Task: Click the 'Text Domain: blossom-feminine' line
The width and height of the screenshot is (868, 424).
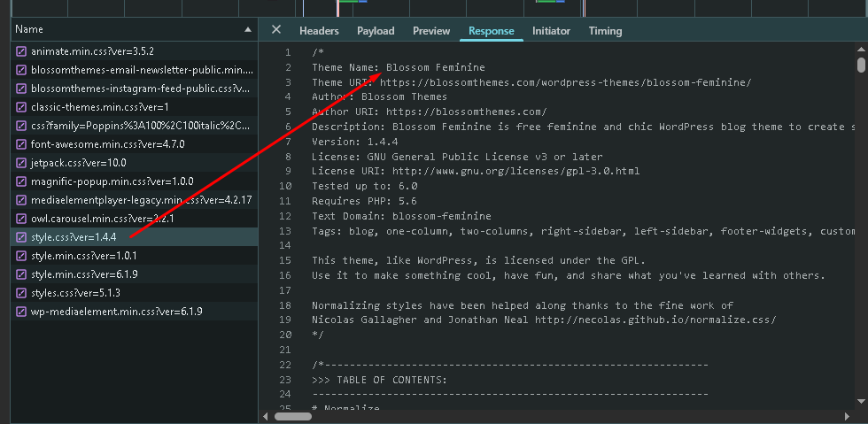Action: point(401,216)
